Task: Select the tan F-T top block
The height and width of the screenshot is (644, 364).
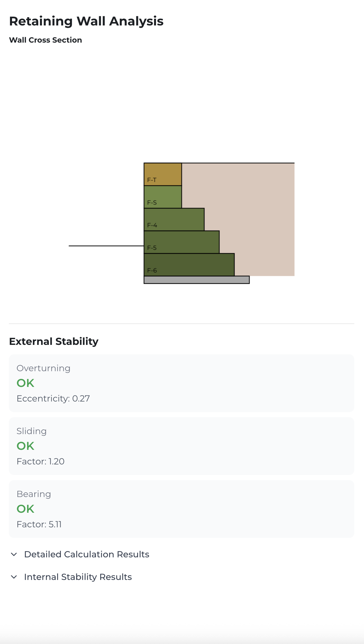Action: coord(163,174)
